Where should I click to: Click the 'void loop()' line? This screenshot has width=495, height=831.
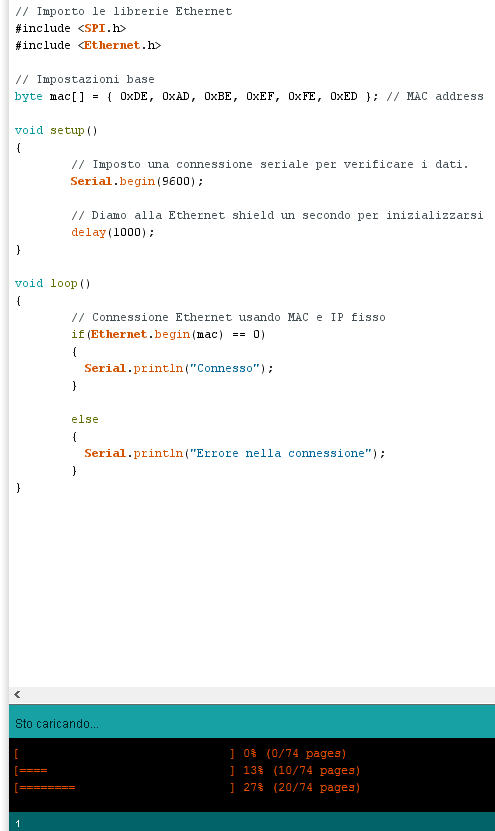52,284
